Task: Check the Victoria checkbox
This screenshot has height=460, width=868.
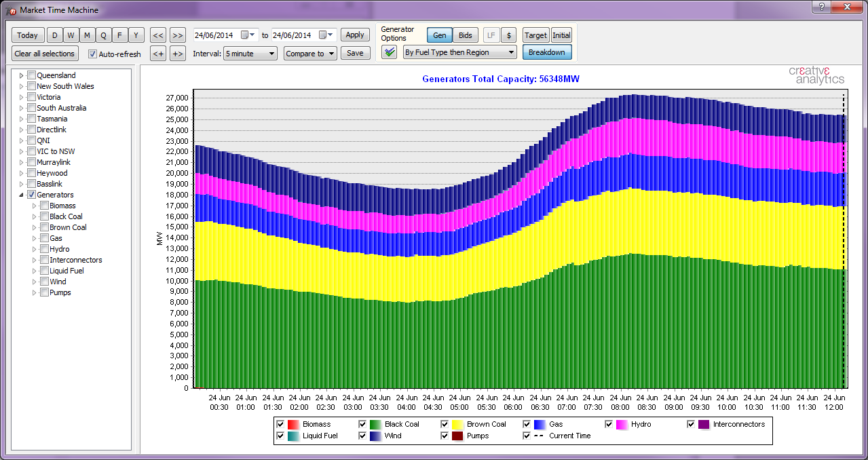Action: 31,97
